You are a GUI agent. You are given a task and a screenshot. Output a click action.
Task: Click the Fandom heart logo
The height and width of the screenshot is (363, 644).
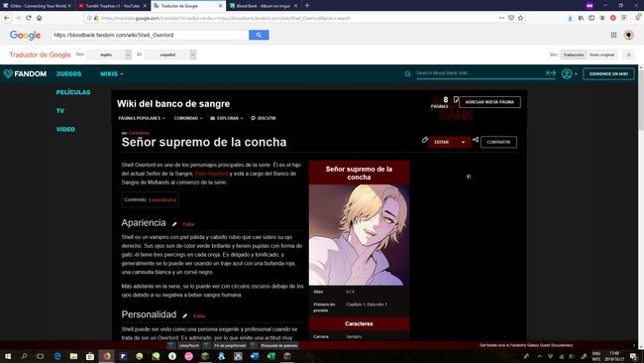click(x=8, y=73)
